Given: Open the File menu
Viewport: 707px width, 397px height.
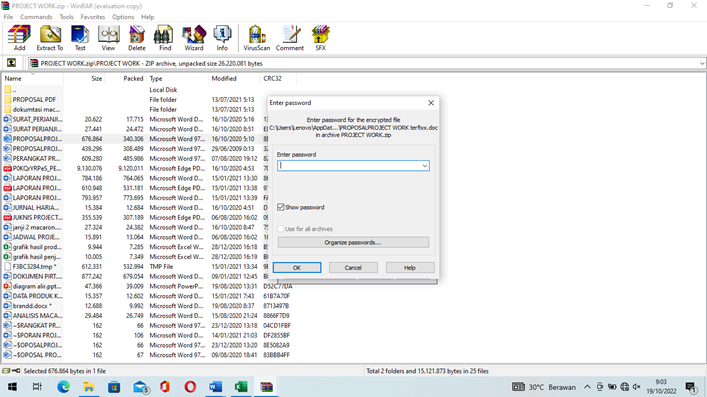Looking at the screenshot, I should click(9, 17).
